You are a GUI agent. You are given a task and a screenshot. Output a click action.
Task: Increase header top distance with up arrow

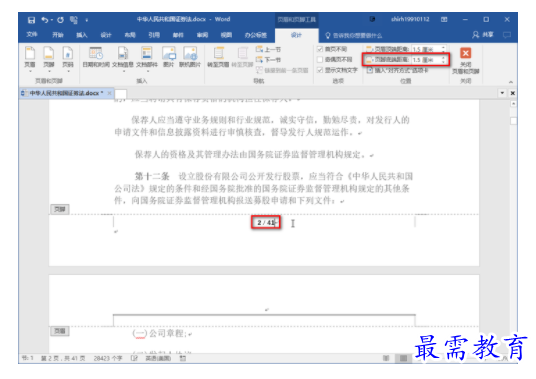click(x=443, y=48)
